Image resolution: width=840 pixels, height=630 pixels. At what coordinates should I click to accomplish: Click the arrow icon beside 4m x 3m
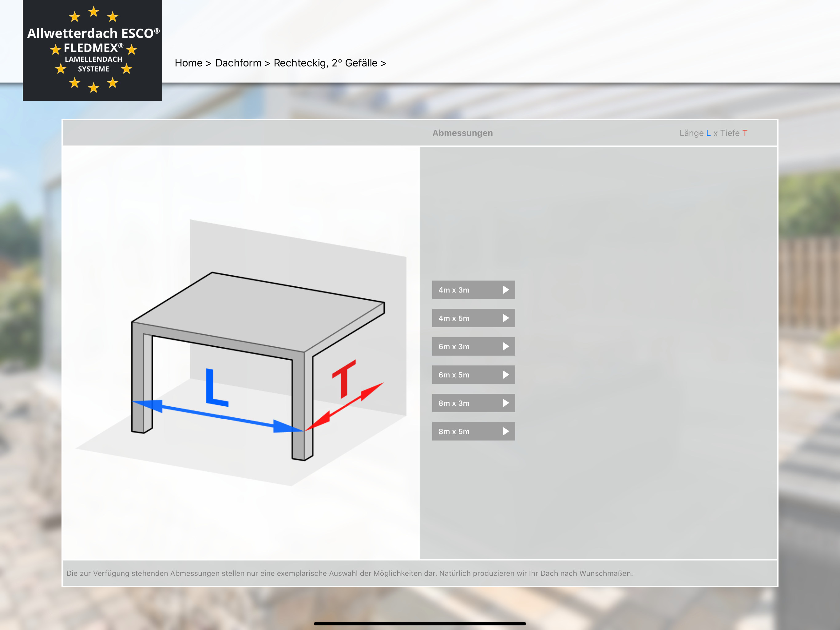click(506, 290)
